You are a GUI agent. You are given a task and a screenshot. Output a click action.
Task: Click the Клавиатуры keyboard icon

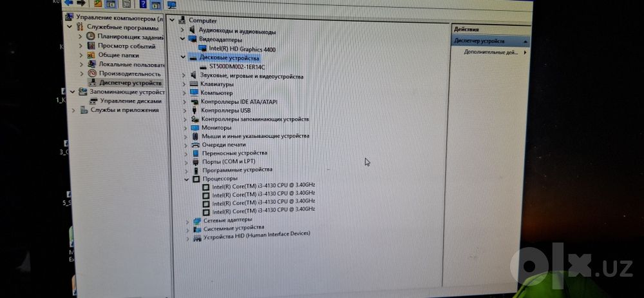(194, 84)
